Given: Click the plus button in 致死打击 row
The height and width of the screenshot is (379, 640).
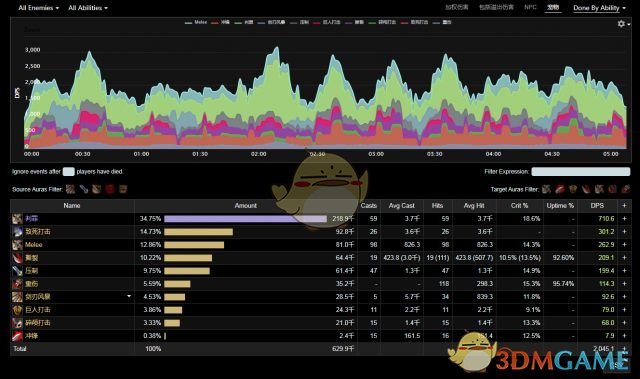Looking at the screenshot, I should [x=624, y=232].
